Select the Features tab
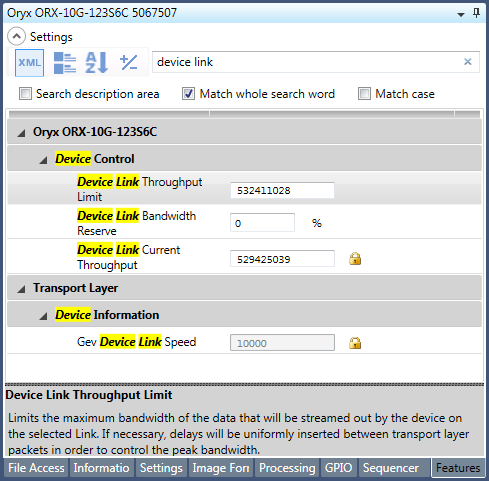Viewport: 489px width, 481px height. pos(458,468)
